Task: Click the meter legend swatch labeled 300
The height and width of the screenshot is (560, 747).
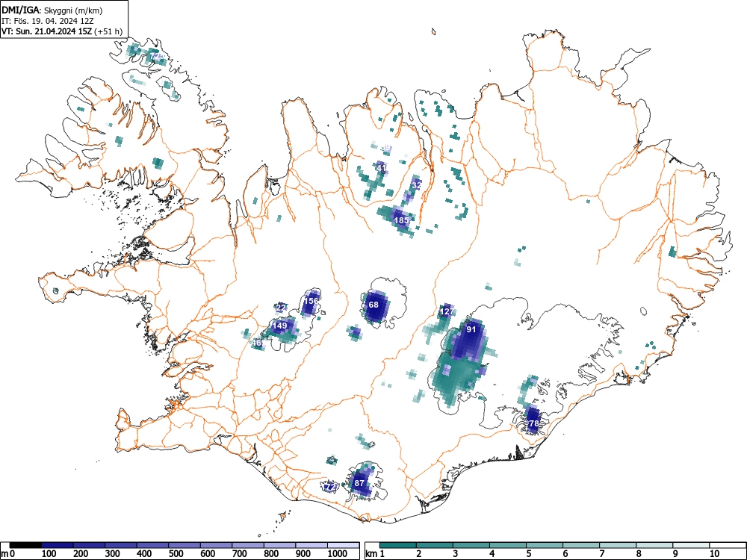Action: click(x=121, y=545)
